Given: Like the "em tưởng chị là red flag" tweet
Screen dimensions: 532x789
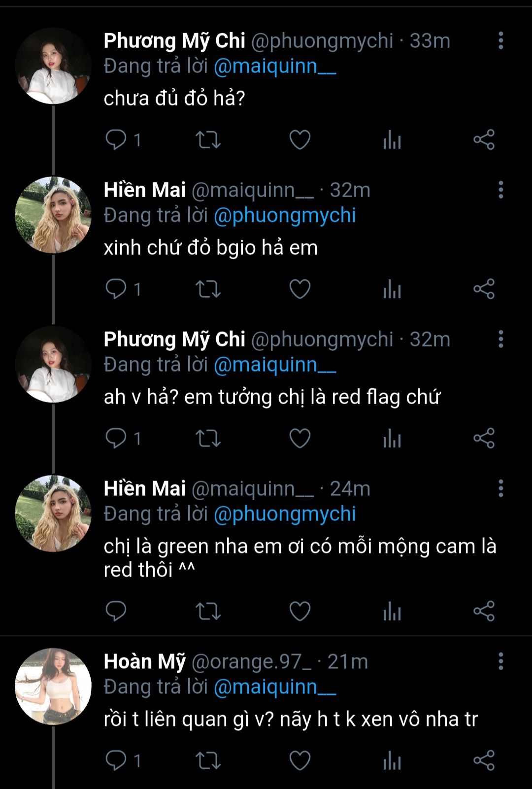Looking at the screenshot, I should click(x=299, y=438).
